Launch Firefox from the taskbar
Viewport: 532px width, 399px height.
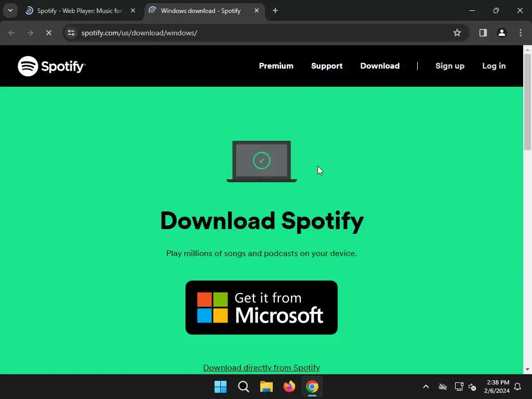tap(289, 387)
